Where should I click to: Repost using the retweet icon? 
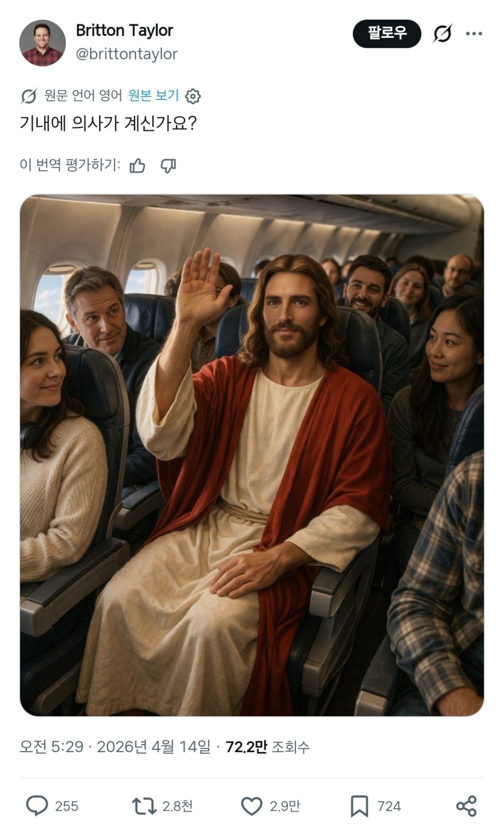144,806
